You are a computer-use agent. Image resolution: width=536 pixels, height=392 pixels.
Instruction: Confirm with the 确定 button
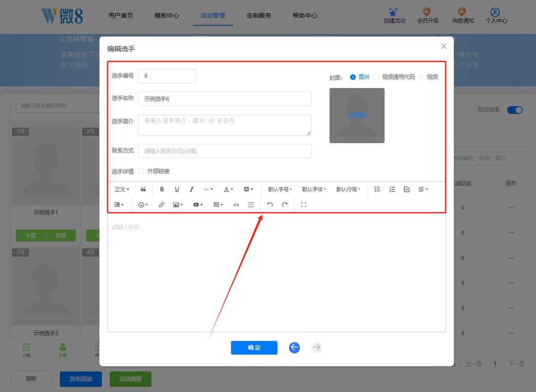pyautogui.click(x=254, y=347)
